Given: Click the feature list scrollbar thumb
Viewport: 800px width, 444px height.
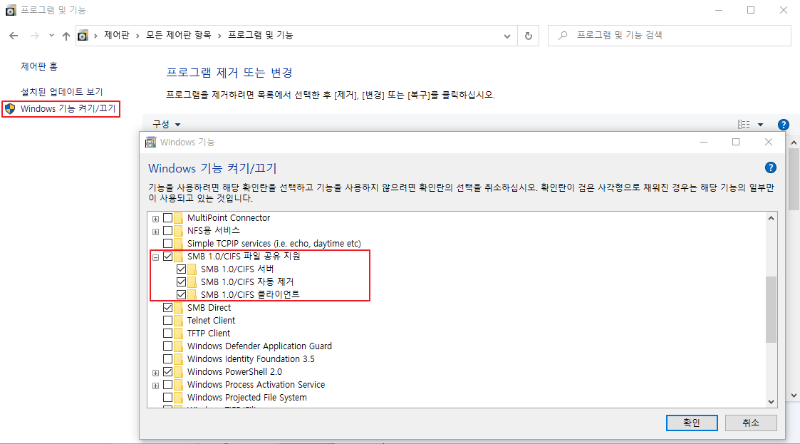Looking at the screenshot, I should tap(771, 309).
